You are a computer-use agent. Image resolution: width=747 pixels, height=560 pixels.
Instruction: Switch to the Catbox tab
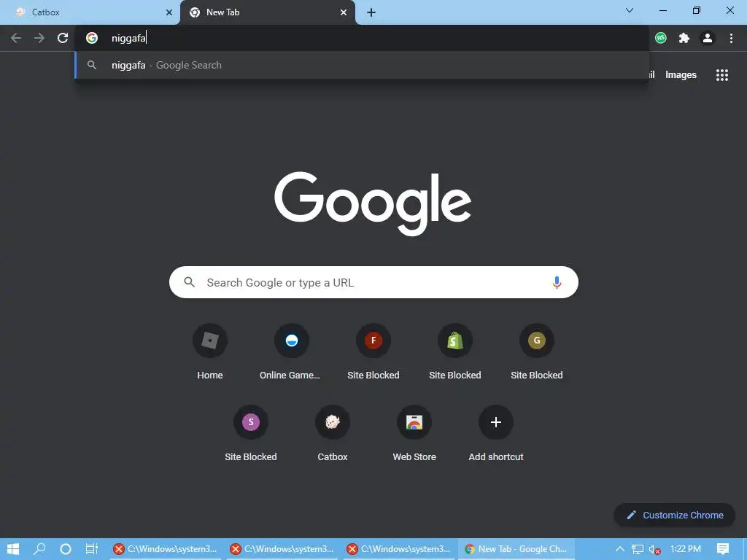[90, 12]
